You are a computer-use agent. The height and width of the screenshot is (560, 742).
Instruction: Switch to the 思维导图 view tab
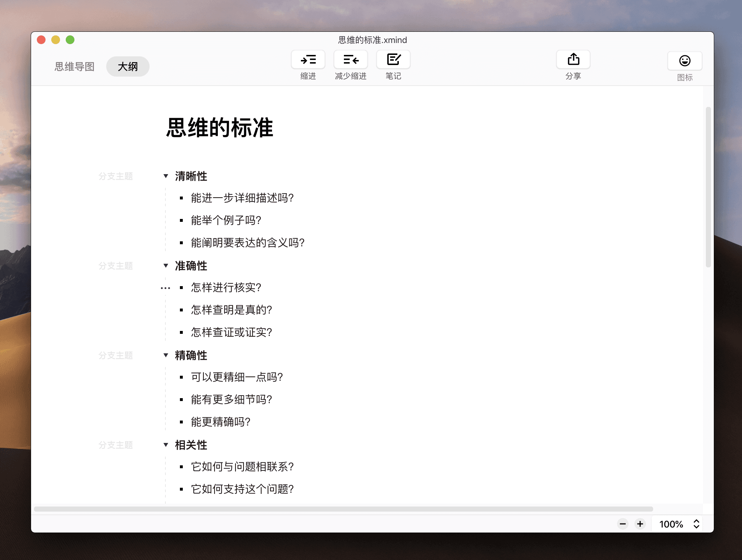(74, 66)
